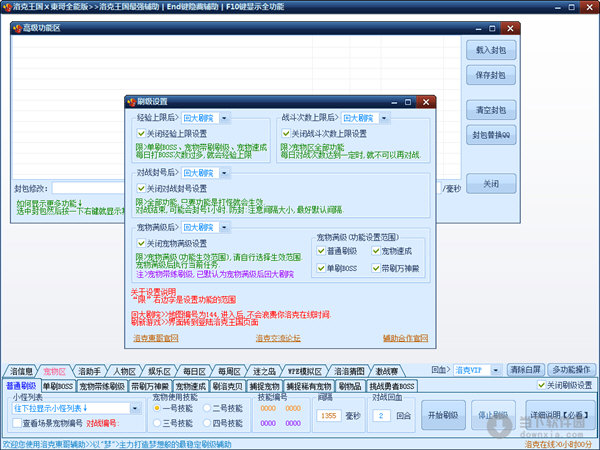
Task: Toggle 关闭刷级设置 checkbox in main window
Action: tap(541, 385)
